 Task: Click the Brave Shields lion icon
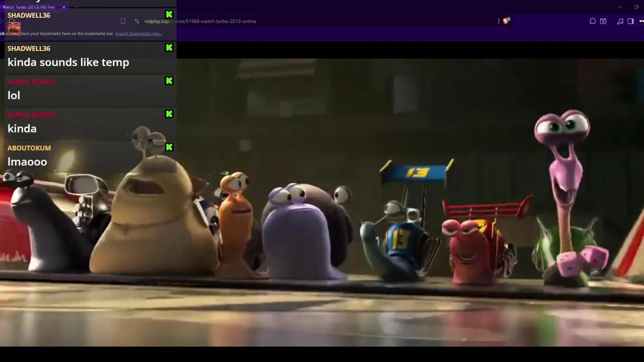click(x=506, y=21)
